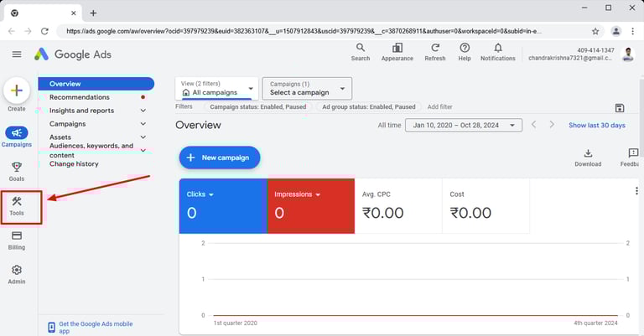Click the Google Ads logo
Image resolution: width=644 pixels, height=336 pixels.
[73, 54]
